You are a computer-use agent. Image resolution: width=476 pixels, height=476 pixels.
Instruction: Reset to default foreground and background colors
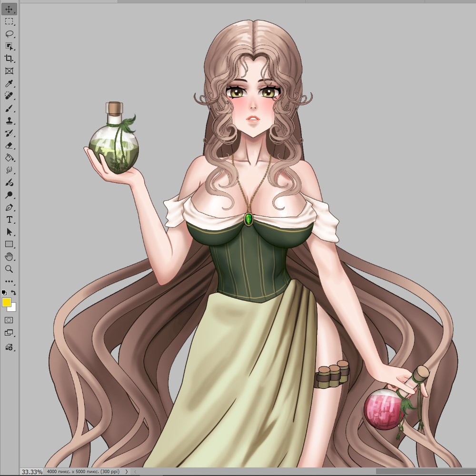pos(4,293)
